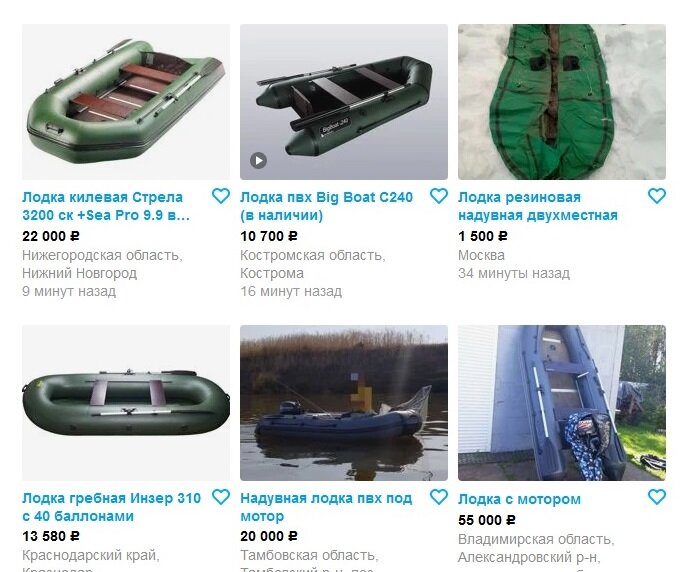View deflated green rubber boat photo
This screenshot has width=691, height=572.
click(562, 102)
